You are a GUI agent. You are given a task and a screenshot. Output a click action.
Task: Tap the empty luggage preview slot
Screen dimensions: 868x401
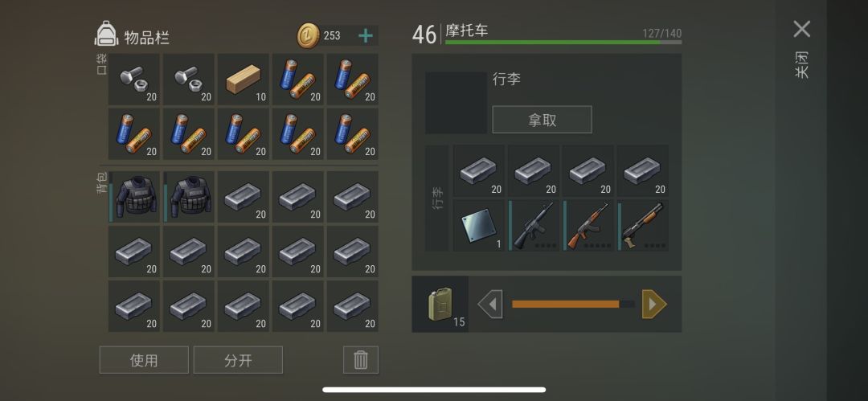pyautogui.click(x=457, y=103)
